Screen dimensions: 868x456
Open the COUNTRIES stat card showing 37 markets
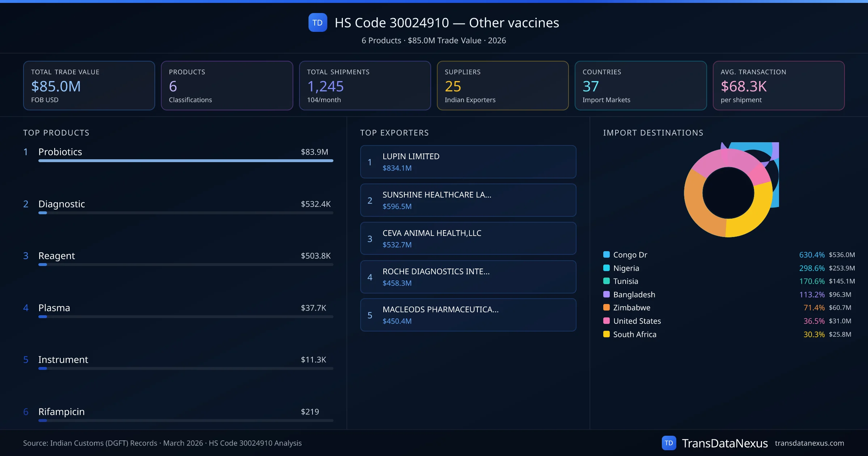641,85
